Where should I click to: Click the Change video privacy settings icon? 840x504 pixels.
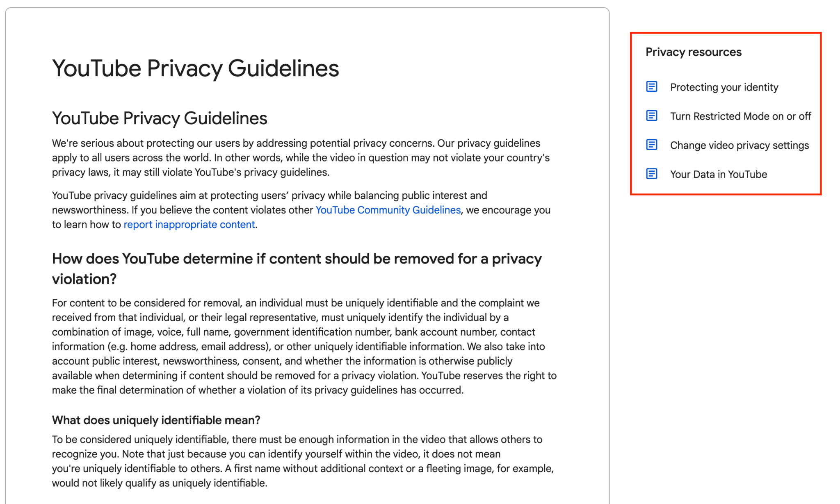coord(653,144)
